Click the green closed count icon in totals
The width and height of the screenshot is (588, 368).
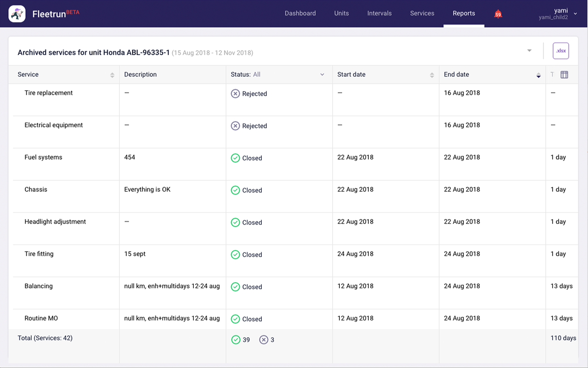click(x=236, y=339)
